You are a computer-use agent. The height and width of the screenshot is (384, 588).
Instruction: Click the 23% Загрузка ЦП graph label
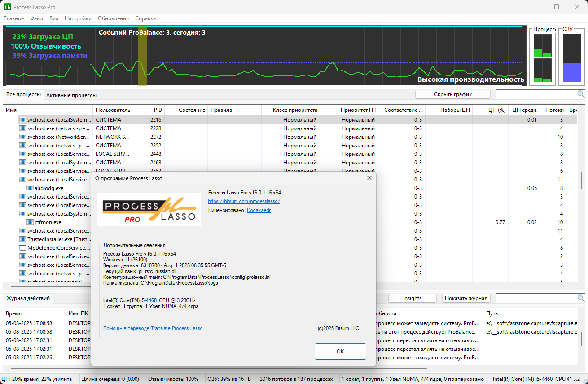pyautogui.click(x=43, y=37)
